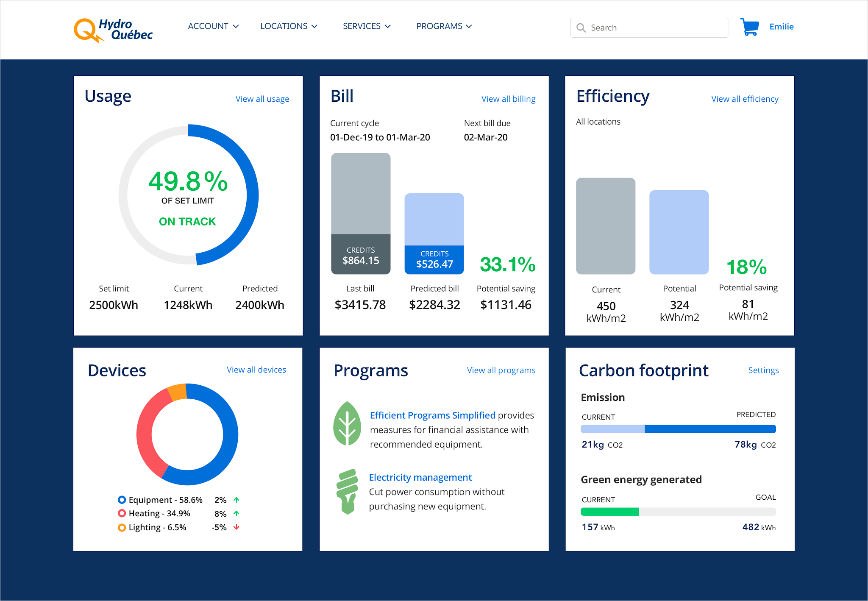The image size is (868, 601).
Task: Expand the ACCOUNT dropdown menu
Action: [213, 26]
